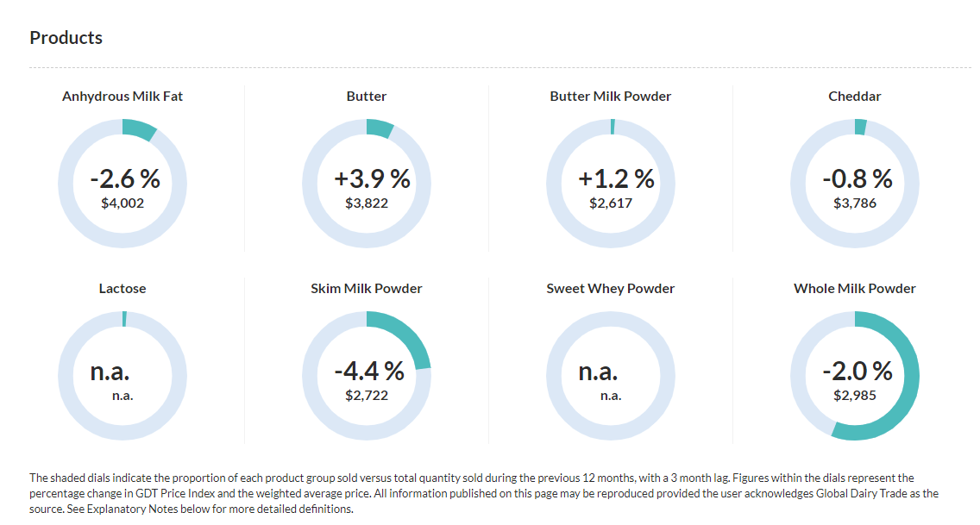Select the Butter product title
This screenshot has height=525, width=980.
tap(367, 97)
